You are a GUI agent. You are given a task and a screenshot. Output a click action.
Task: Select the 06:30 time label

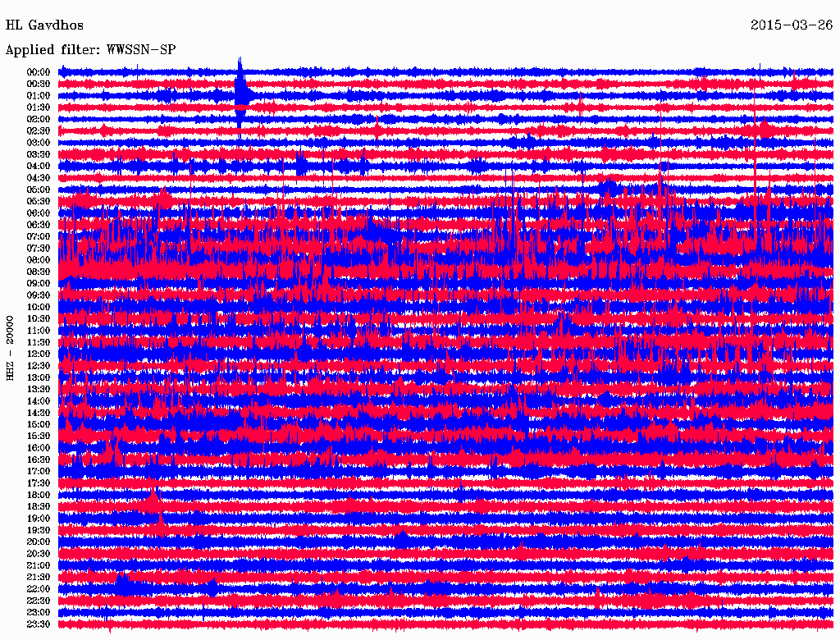[39, 225]
